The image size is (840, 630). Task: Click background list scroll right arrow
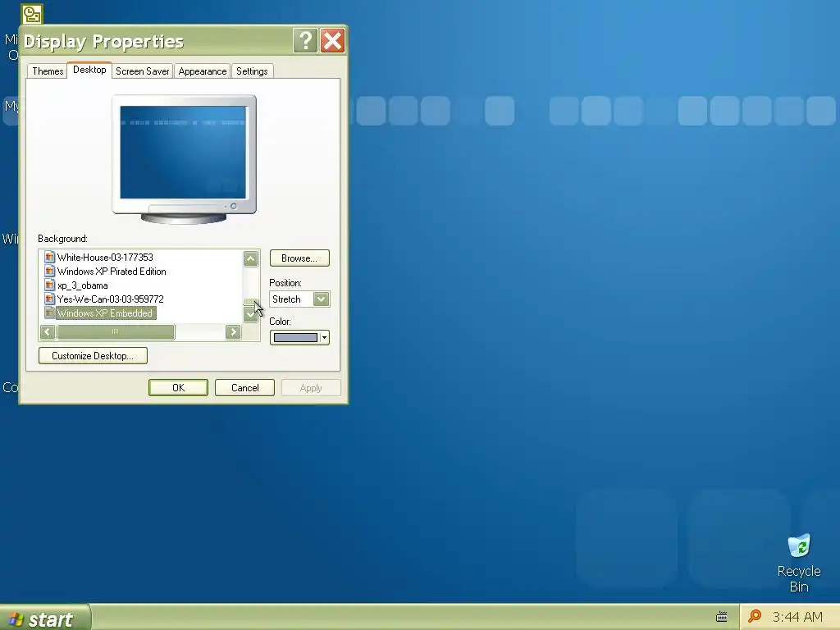[233, 332]
